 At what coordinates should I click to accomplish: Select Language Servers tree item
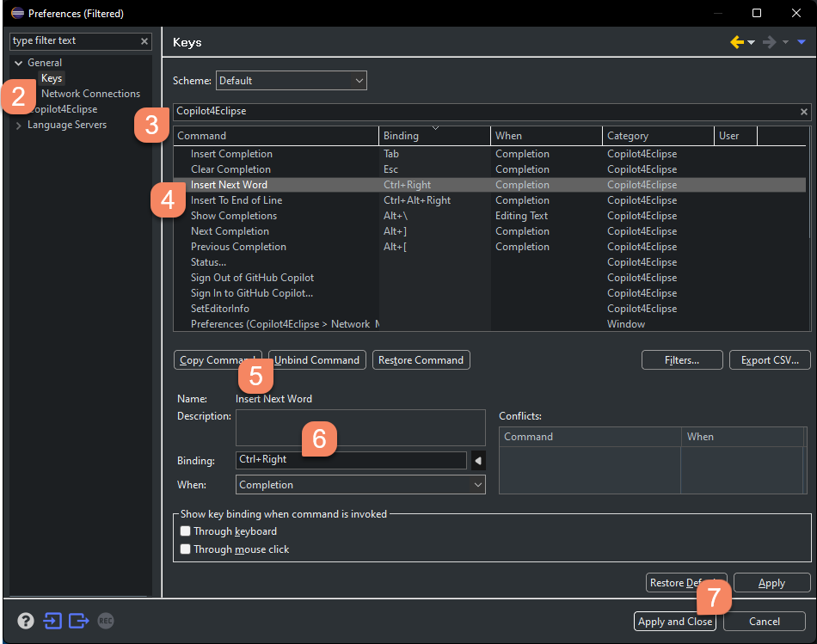click(67, 125)
